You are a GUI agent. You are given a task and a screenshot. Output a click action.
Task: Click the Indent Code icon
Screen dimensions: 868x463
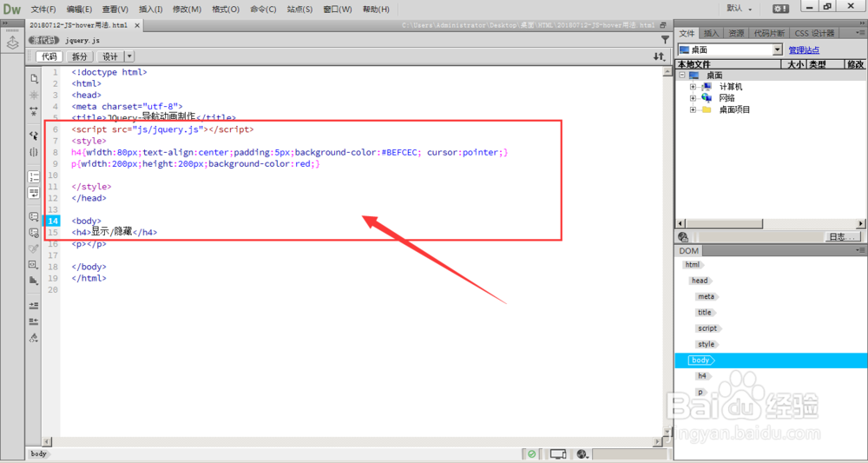point(34,305)
